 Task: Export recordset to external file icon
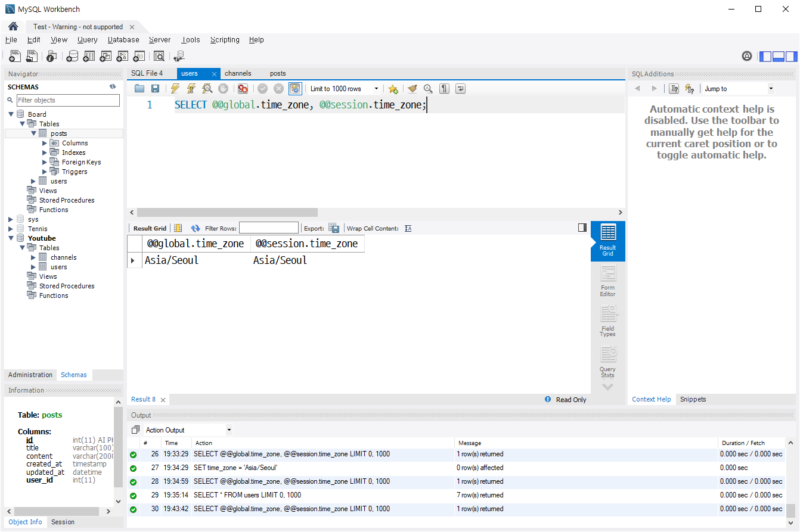point(334,228)
